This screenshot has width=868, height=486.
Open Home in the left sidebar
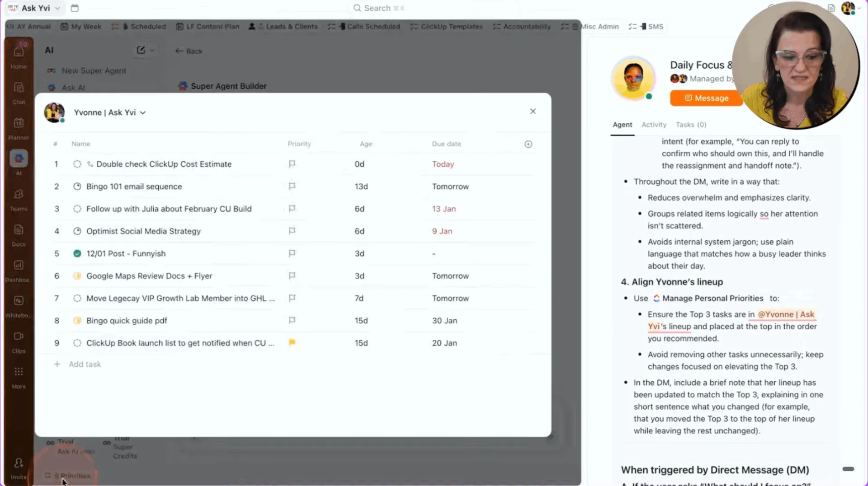tap(19, 57)
